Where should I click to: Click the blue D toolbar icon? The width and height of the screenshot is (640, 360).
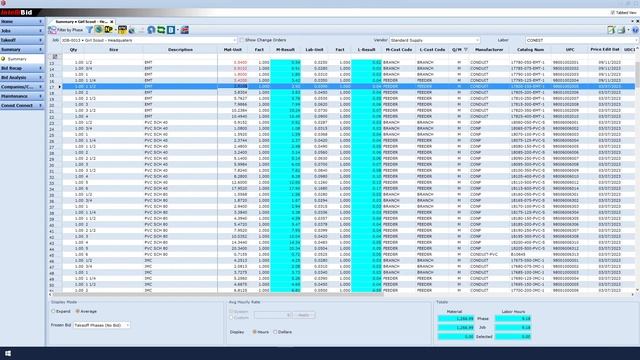(x=171, y=30)
